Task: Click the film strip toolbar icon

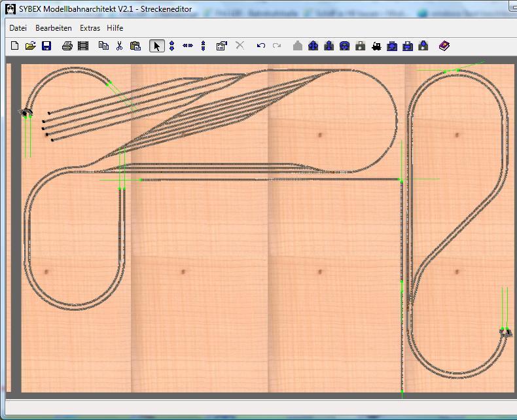Action: point(83,46)
